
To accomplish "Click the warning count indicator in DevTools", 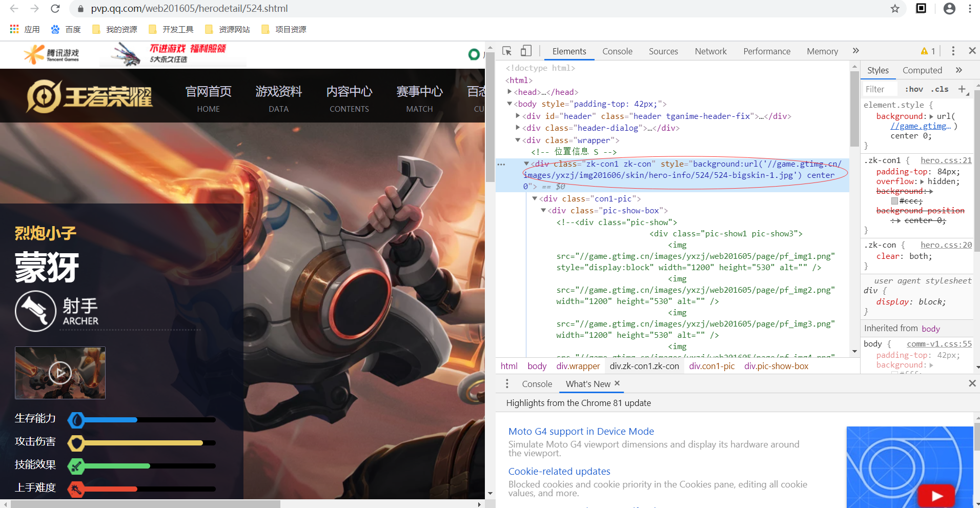I will click(928, 51).
